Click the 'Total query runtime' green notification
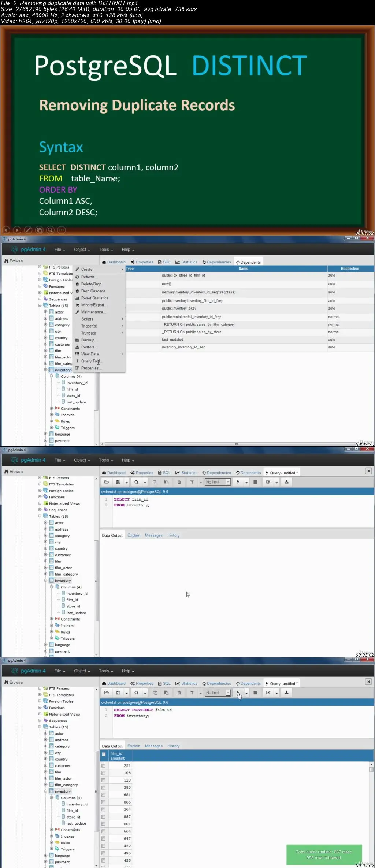This screenshot has width=375, height=868. tap(324, 854)
